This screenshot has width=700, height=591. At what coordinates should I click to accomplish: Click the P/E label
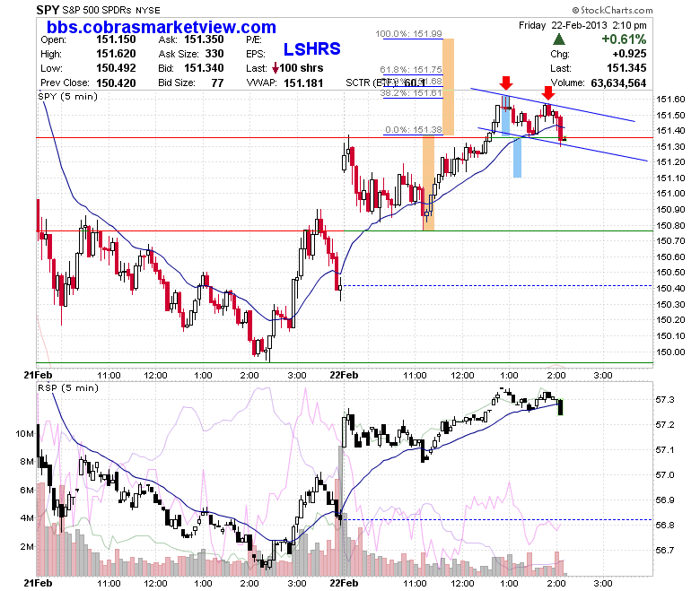point(254,39)
